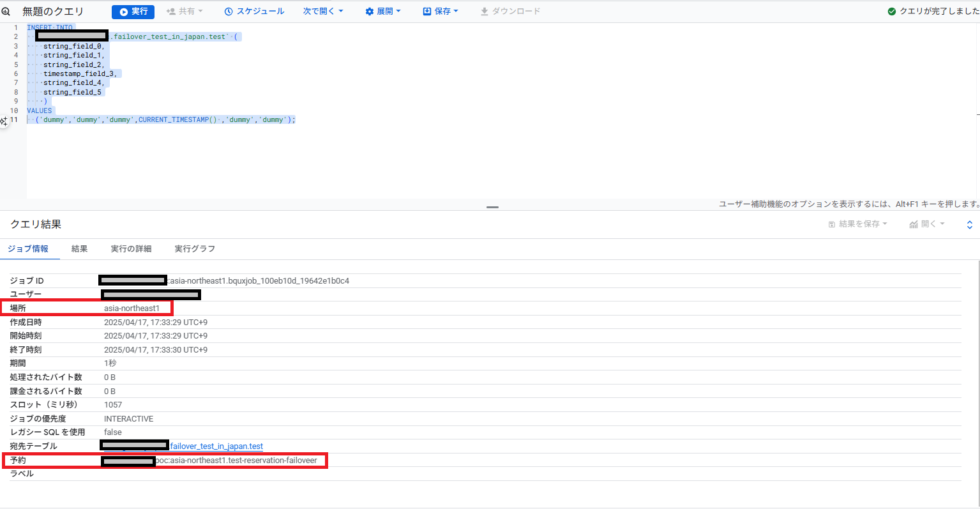Switch to the 実行の詳細 tab
The width and height of the screenshot is (980, 511).
click(131, 248)
